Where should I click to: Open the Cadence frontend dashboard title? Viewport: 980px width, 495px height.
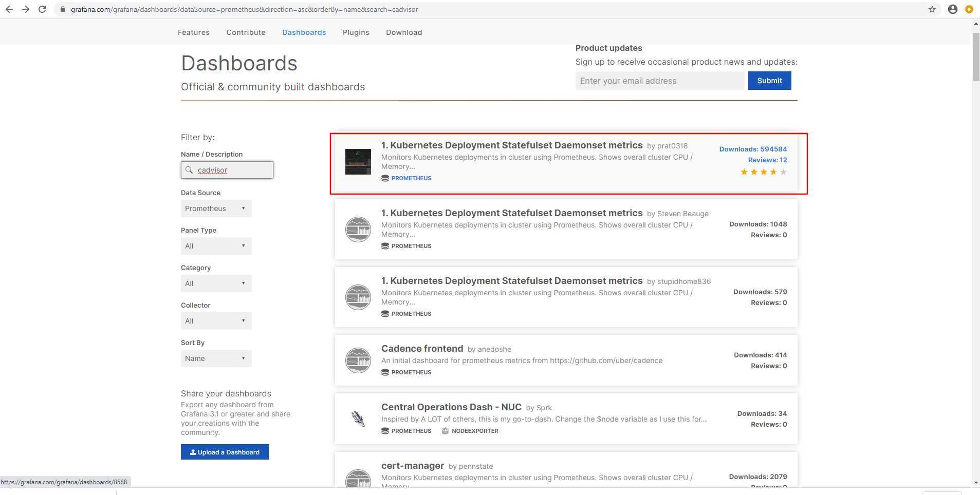(422, 349)
